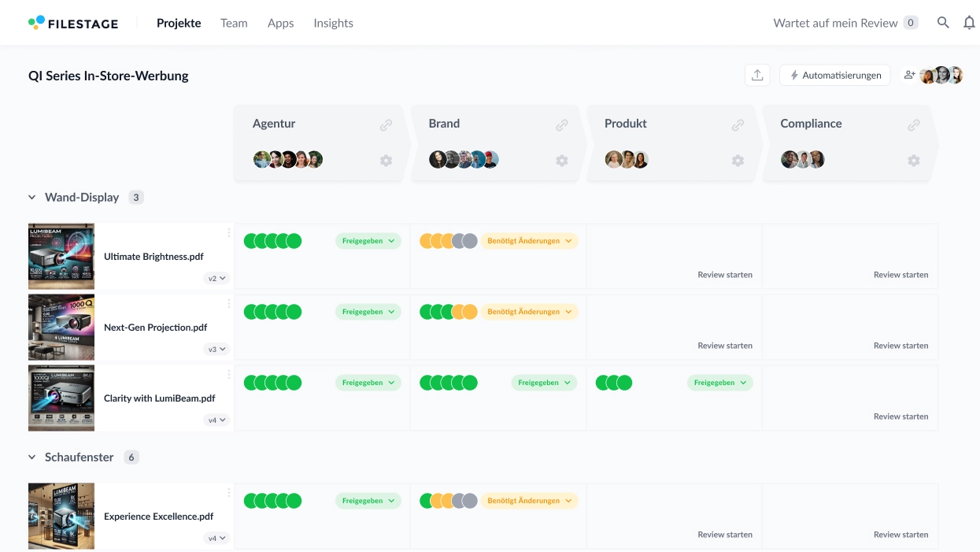Open settings gear for Compliance group
Image resolution: width=980 pixels, height=552 pixels.
[913, 161]
